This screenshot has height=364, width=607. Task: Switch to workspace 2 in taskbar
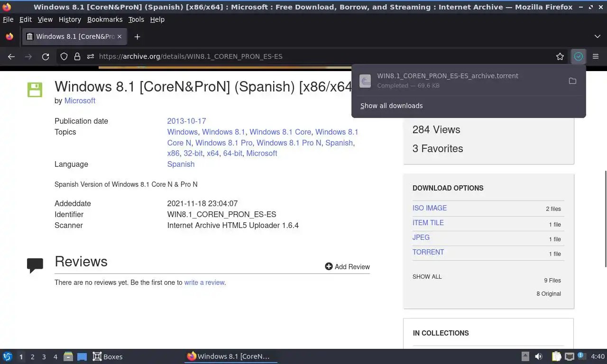(32, 357)
